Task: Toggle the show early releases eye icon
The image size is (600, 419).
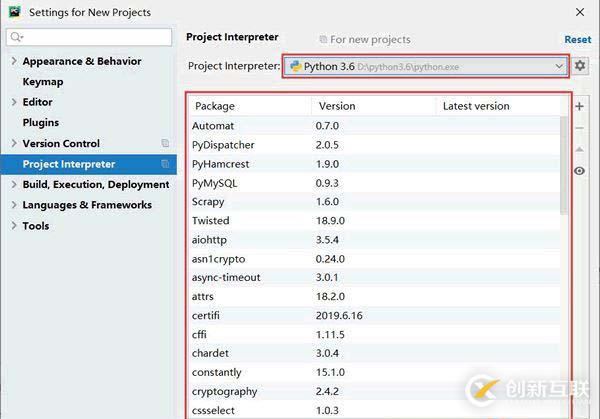Action: (x=579, y=171)
